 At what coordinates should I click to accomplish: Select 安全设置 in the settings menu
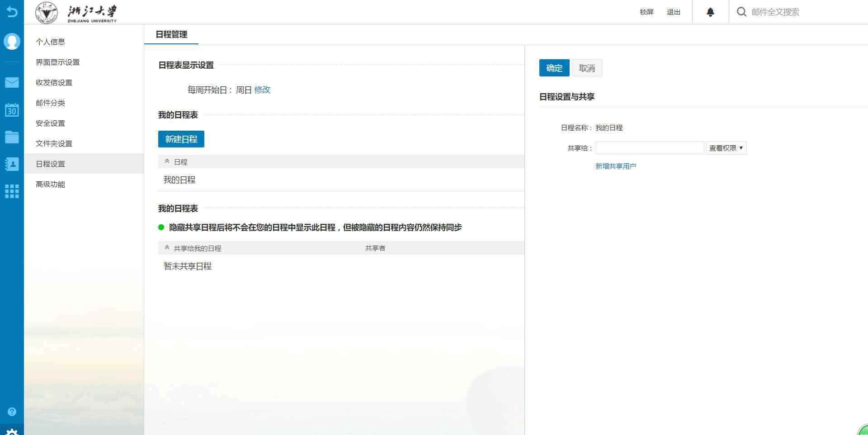coord(51,123)
